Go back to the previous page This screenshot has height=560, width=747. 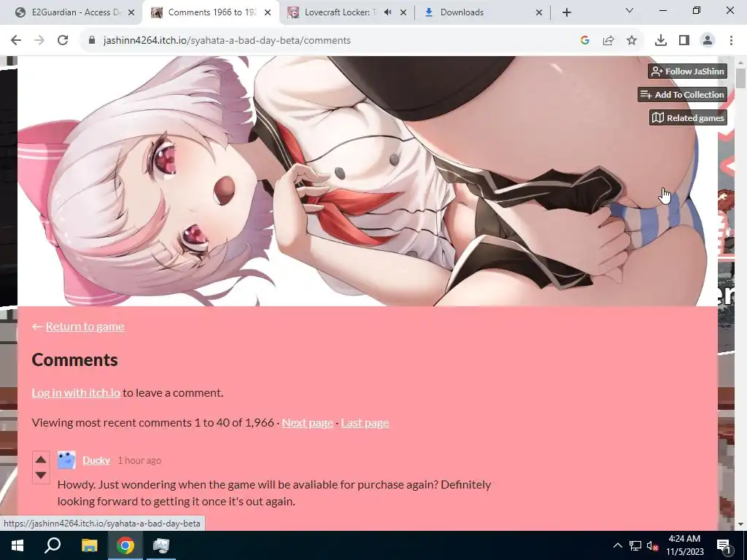(16, 41)
